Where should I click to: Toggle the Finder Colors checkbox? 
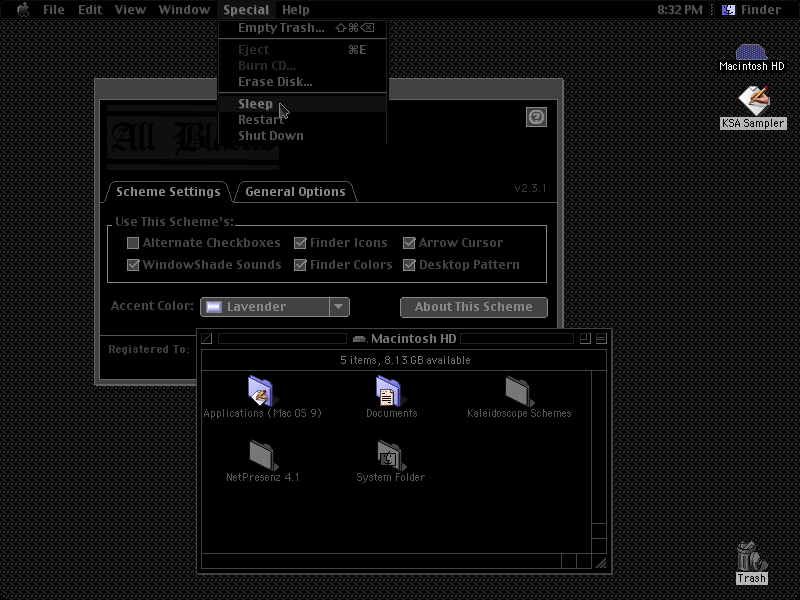coord(300,265)
